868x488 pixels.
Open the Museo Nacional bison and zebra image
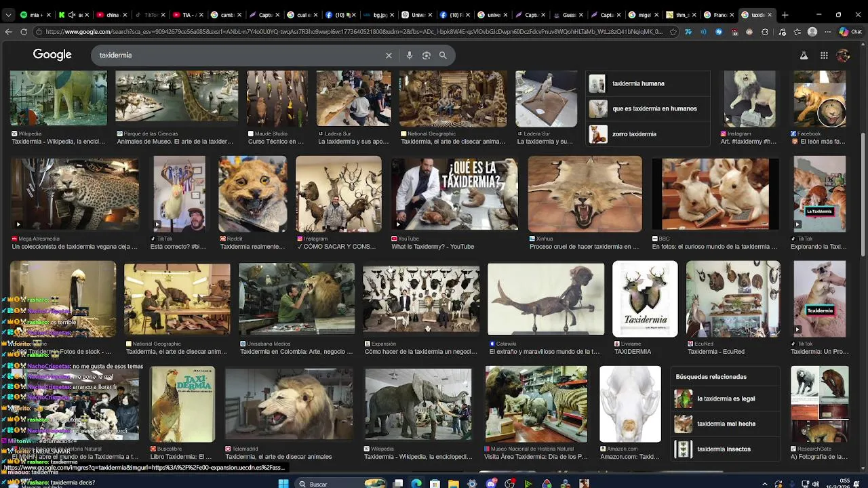[536, 404]
